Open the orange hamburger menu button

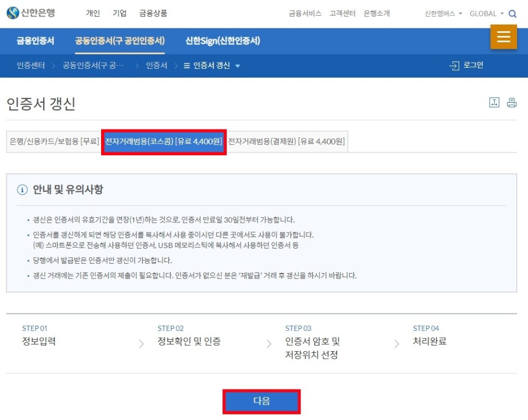click(x=503, y=37)
